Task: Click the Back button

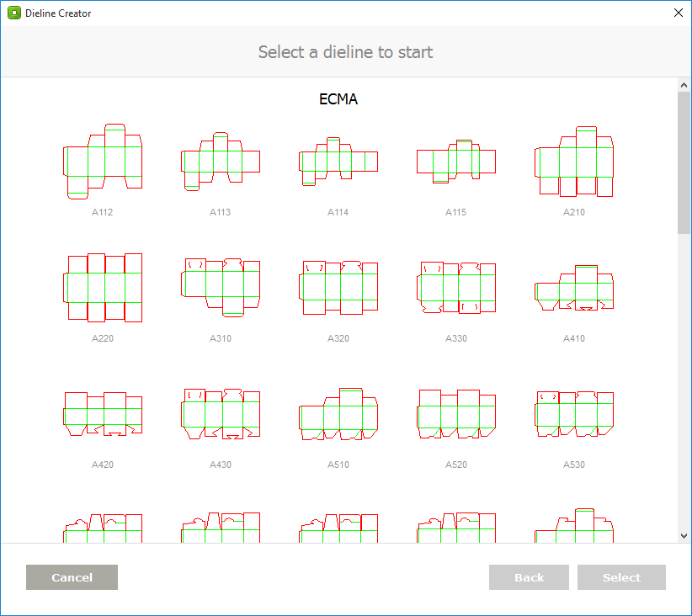Action: 529,577
